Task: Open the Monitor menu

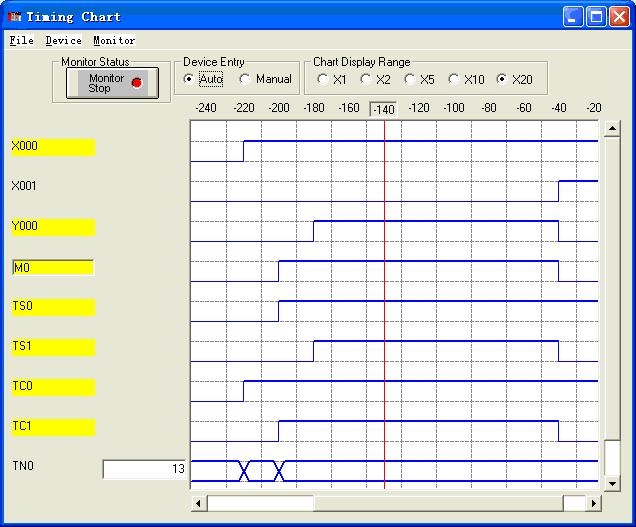Action: click(x=114, y=41)
